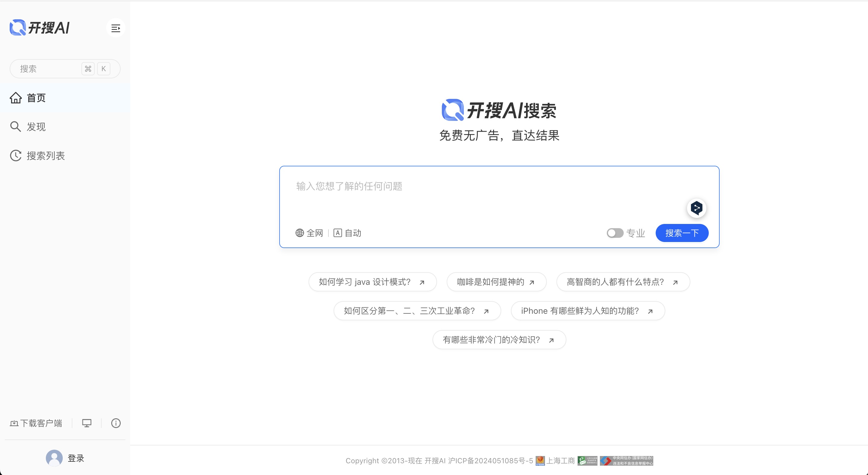Click the clock icon beside 搜索列表
Viewport: 868px width, 475px height.
click(x=15, y=156)
